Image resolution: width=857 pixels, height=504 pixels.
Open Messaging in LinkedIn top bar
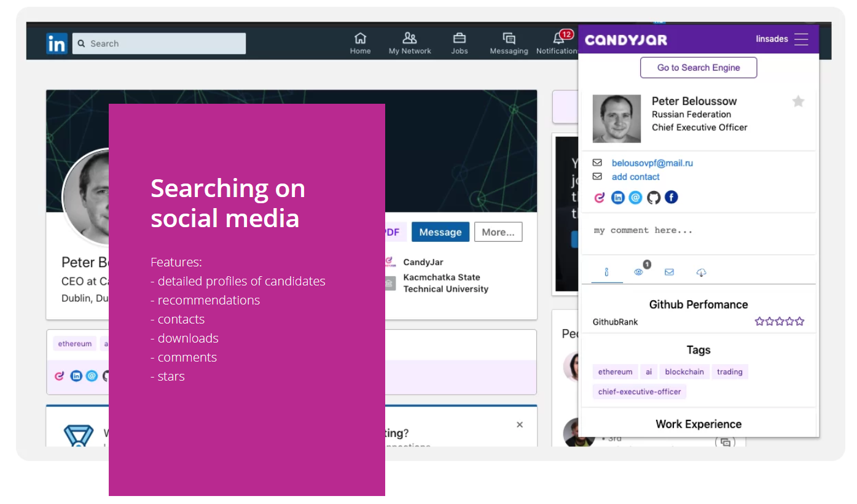[x=509, y=43]
